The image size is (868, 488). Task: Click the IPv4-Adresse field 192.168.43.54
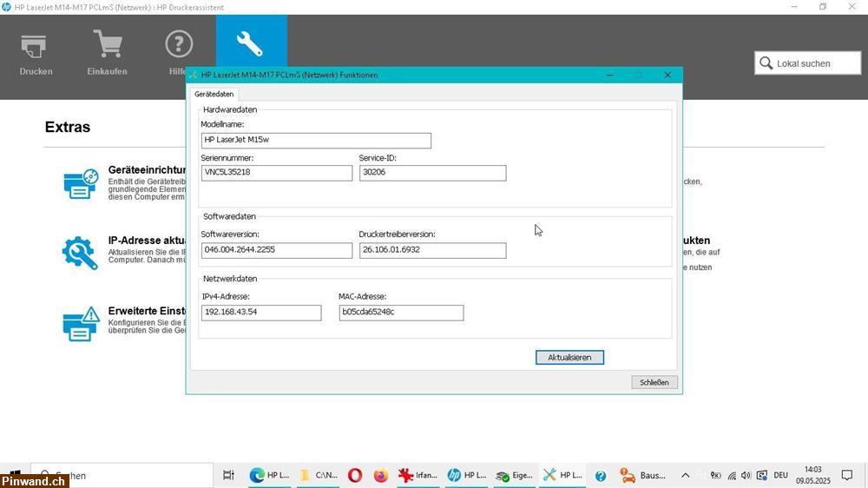tap(261, 313)
